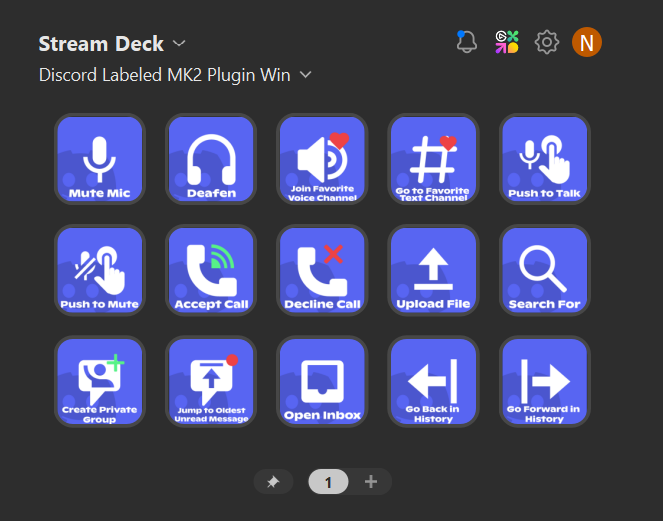The image size is (663, 521).
Task: Toggle the pin pages button
Action: [273, 481]
